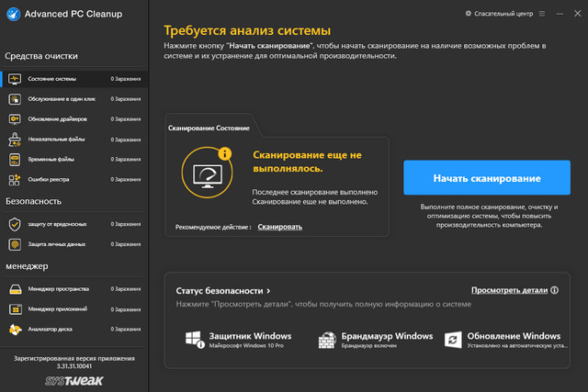Open the Driver Update section icon
588x392 pixels.
click(x=15, y=118)
